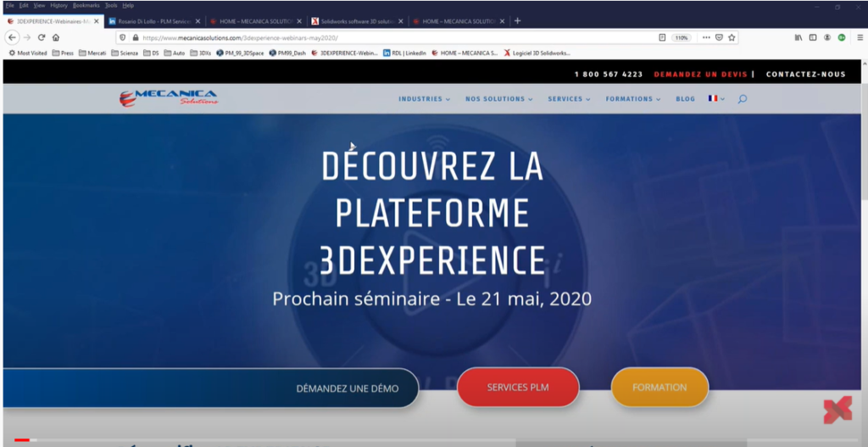Show the browser sidebars

pos(813,37)
